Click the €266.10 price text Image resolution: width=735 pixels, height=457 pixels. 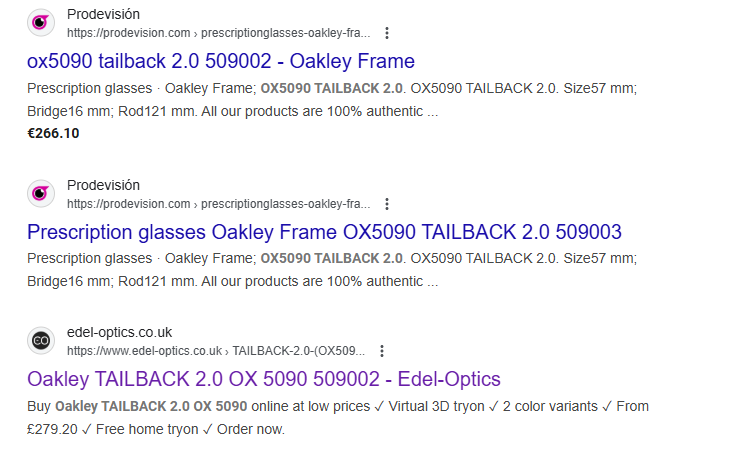pos(53,132)
